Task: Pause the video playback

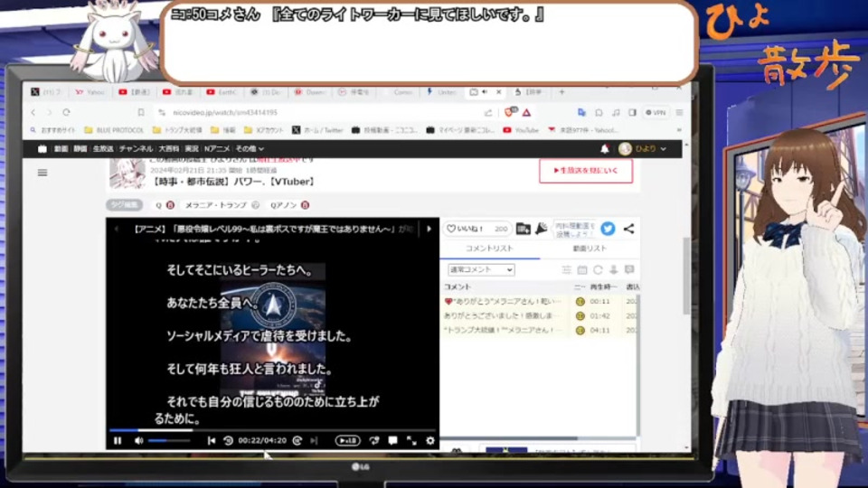Action: coord(118,441)
